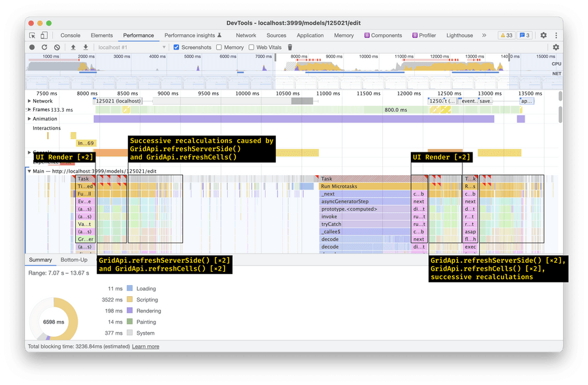Click the save profile download icon
This screenshot has height=385, width=588.
[86, 47]
